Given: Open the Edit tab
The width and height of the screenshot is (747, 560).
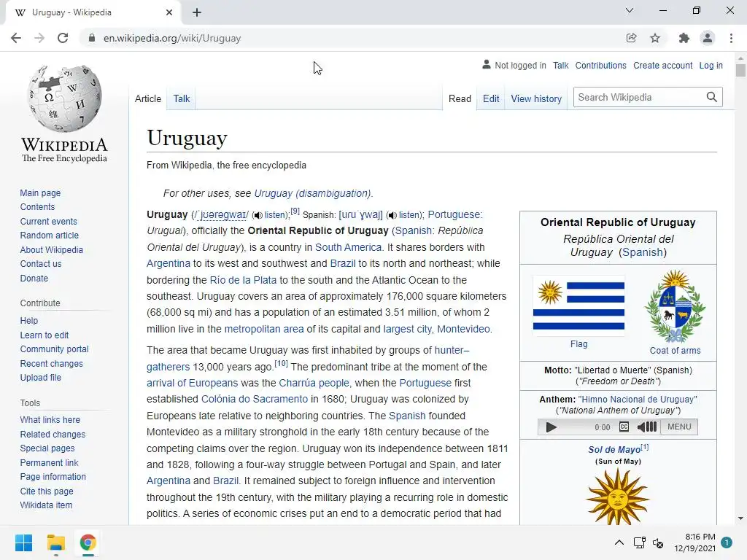Looking at the screenshot, I should [x=491, y=98].
